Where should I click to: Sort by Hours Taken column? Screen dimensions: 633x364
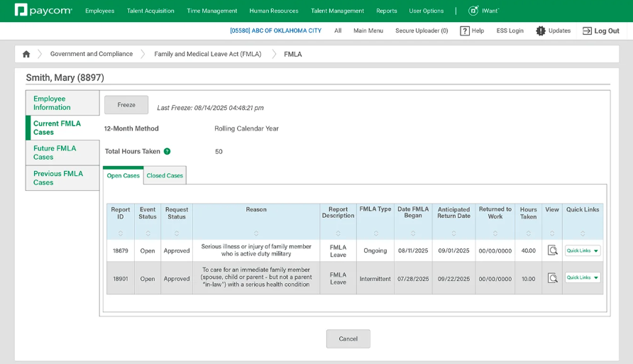pos(529,233)
